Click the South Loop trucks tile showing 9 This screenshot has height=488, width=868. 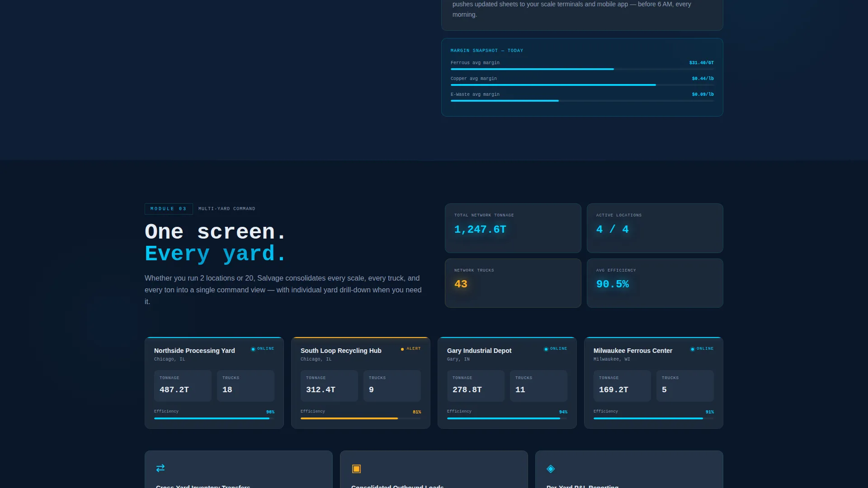(x=392, y=386)
